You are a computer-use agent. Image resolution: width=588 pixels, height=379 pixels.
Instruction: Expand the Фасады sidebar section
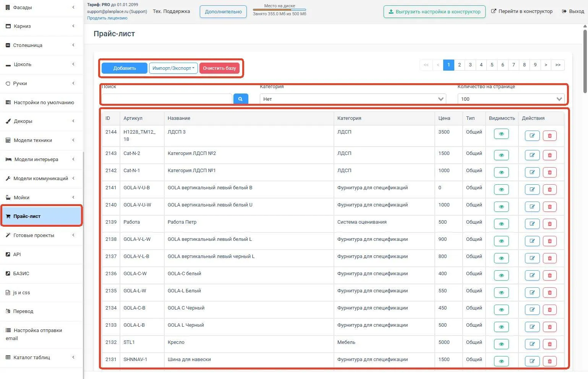[41, 7]
